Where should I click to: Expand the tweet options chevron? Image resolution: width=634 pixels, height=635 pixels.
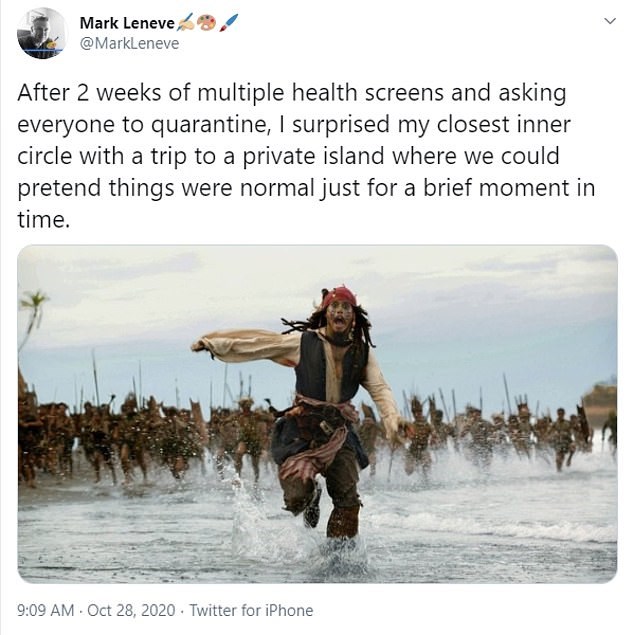coord(610,21)
